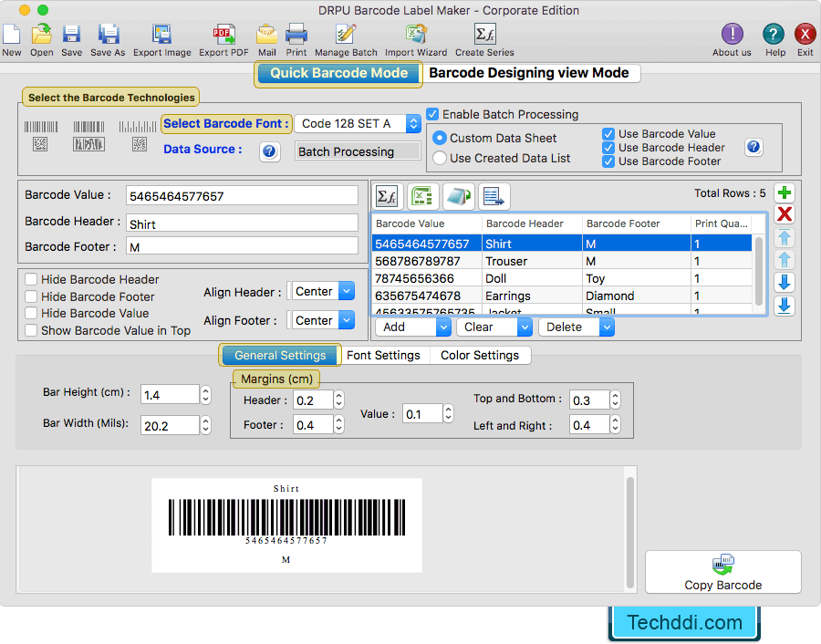Open the About us info
This screenshot has width=821, height=644.
(732, 35)
